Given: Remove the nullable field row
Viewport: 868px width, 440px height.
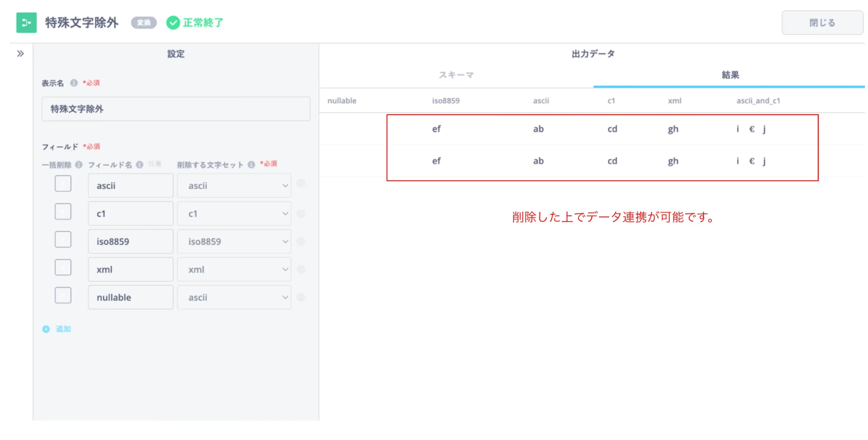Looking at the screenshot, I should pos(301,297).
